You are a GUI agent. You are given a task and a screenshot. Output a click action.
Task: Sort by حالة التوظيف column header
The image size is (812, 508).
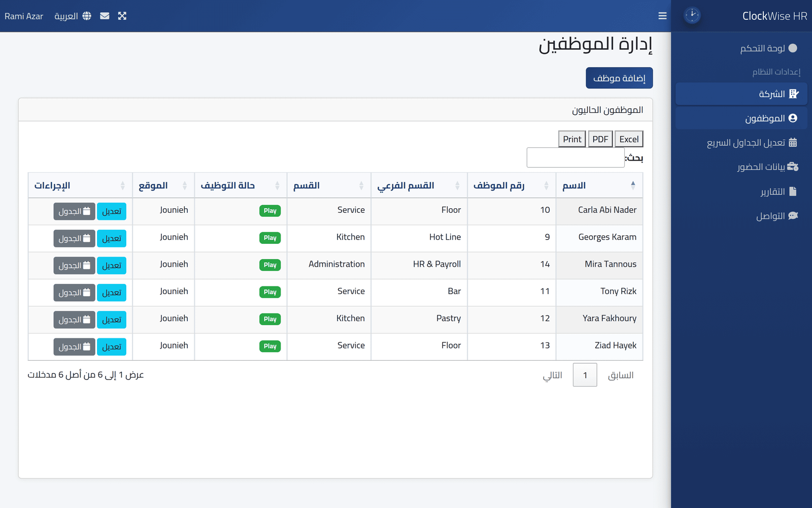(241, 185)
